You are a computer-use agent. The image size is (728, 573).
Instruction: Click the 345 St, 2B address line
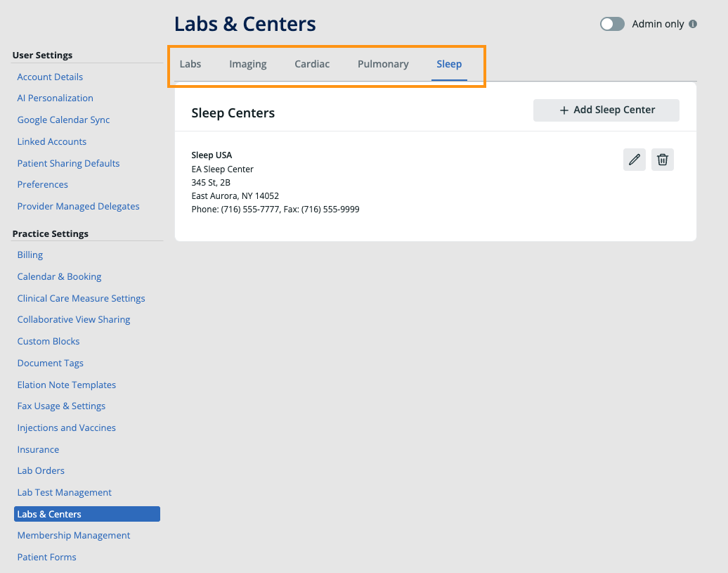pos(211,183)
